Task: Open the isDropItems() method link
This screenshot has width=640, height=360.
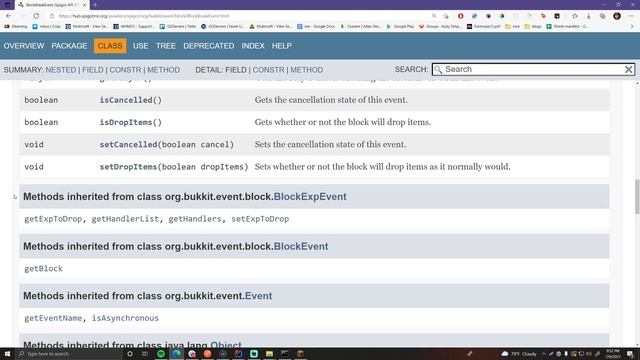Action: pyautogui.click(x=131, y=122)
